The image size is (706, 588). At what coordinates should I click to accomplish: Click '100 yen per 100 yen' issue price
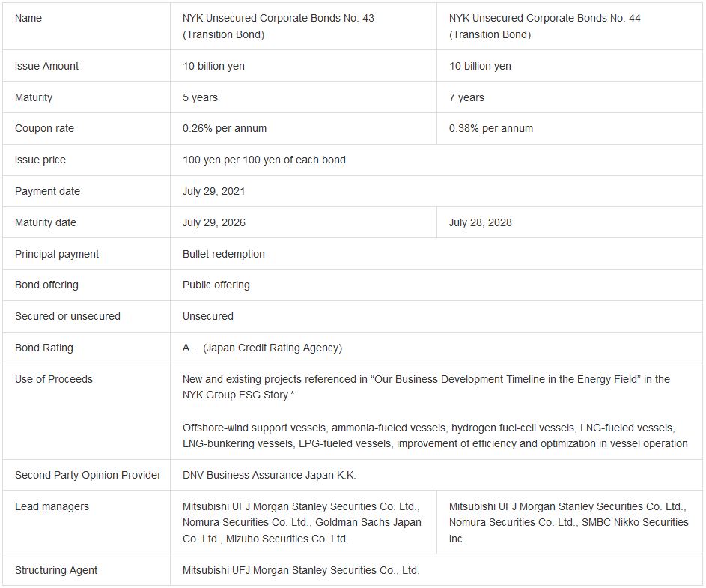point(264,160)
